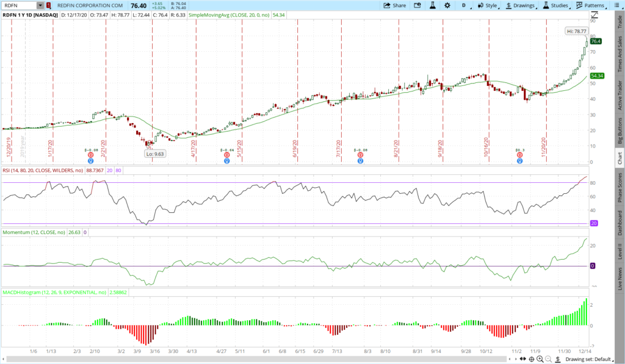Open the Patterns menu
The width and height of the screenshot is (625, 364).
(x=591, y=5)
